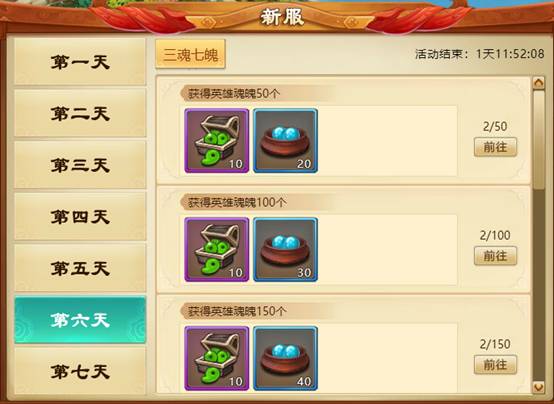Go to the 第五天 tab

click(x=80, y=268)
